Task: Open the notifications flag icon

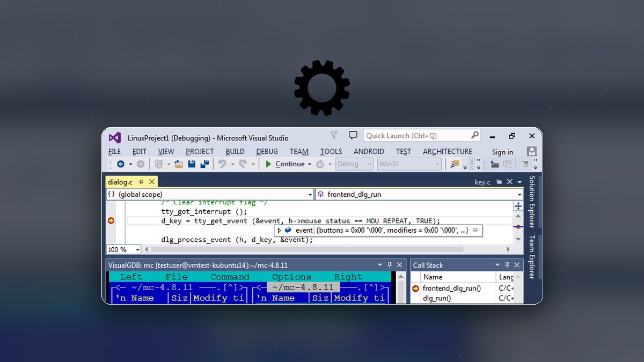Action: click(x=334, y=136)
